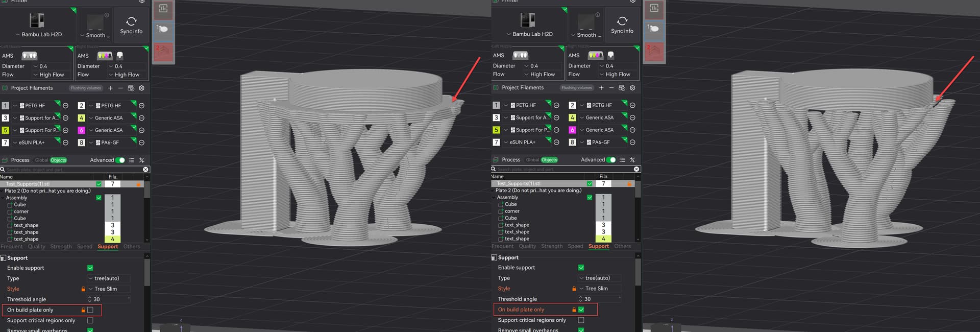Open filament settings gear in left screenshot
980x332 pixels.
142,88
